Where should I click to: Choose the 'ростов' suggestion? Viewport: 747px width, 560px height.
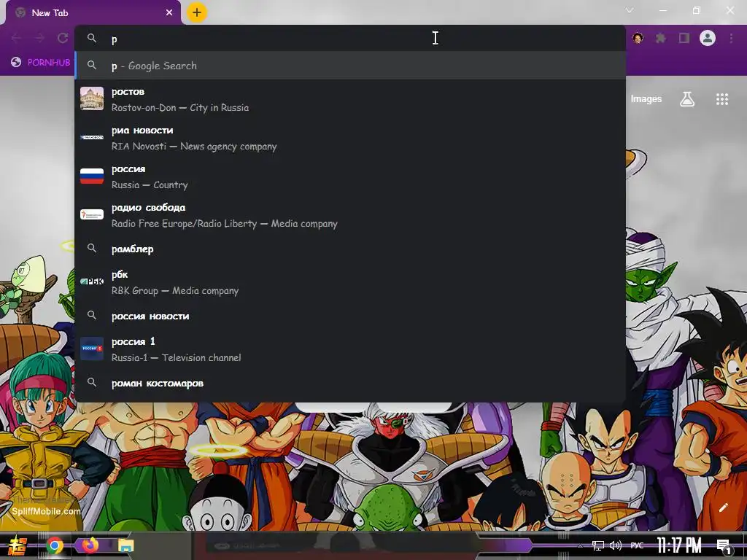(x=350, y=99)
